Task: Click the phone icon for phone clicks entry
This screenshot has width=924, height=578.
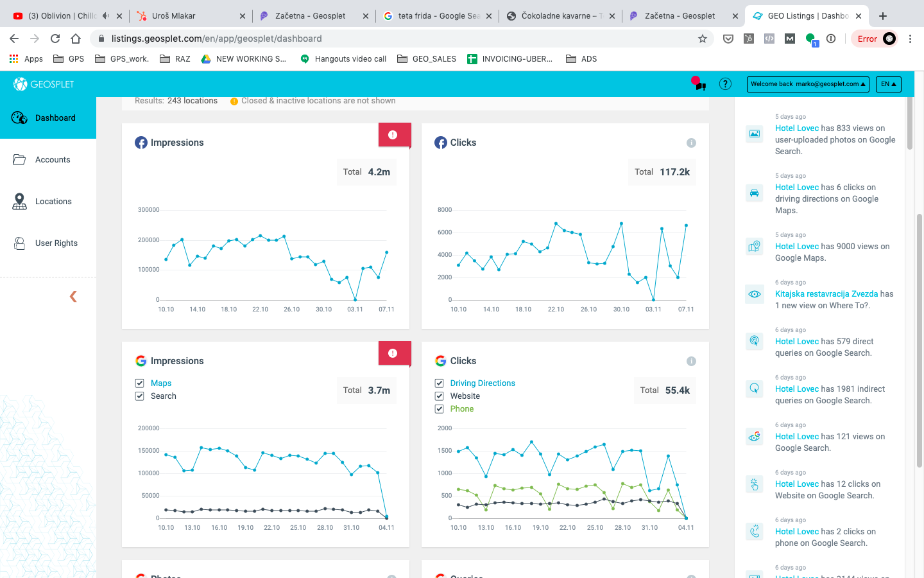Action: [755, 532]
